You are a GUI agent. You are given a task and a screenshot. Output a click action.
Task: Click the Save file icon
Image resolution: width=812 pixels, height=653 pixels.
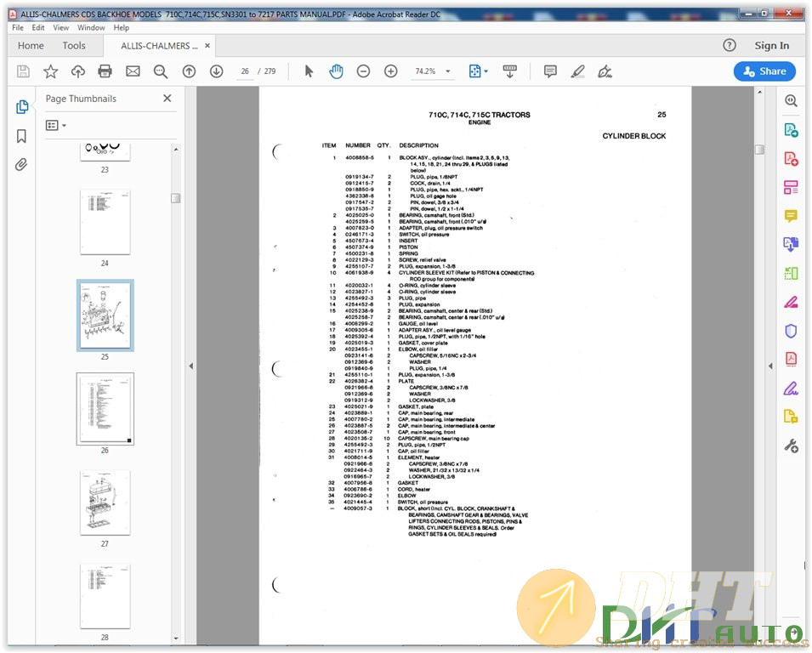coord(23,71)
